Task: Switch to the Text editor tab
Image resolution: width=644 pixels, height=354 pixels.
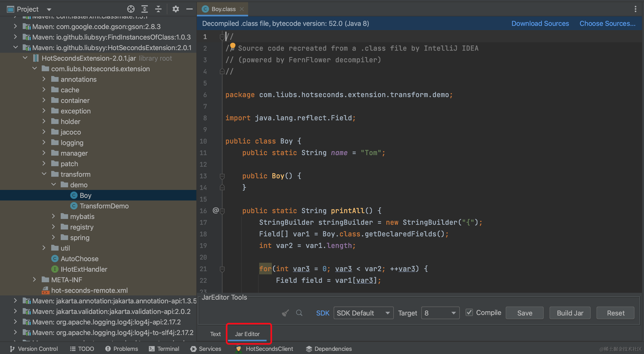Action: pyautogui.click(x=215, y=334)
